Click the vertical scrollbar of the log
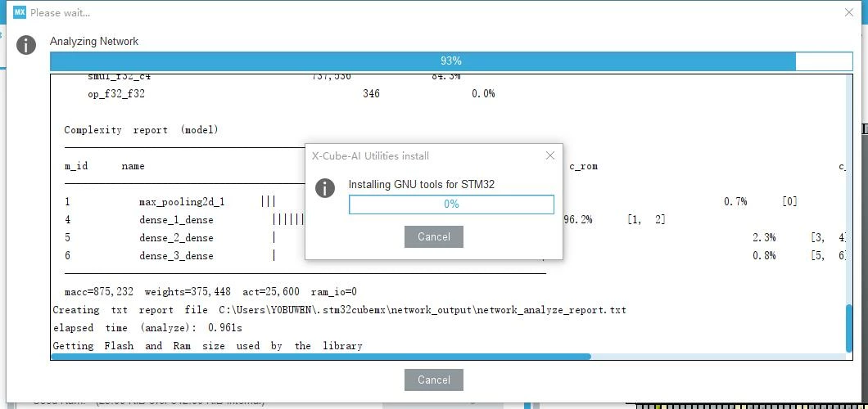The image size is (868, 409). pos(849,328)
